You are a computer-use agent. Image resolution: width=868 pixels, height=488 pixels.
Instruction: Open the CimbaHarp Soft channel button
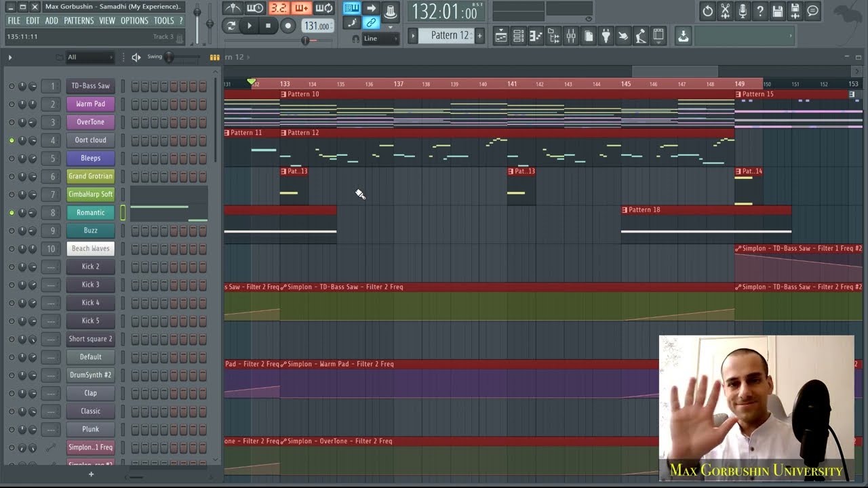(x=90, y=195)
